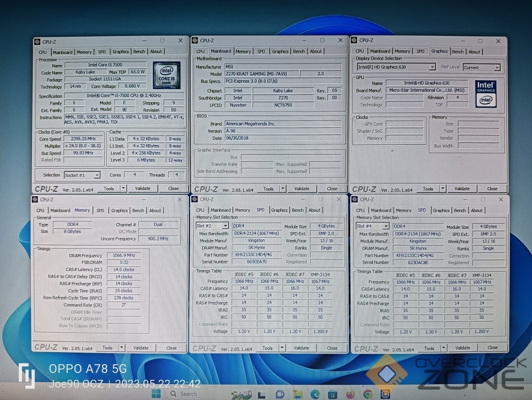Click the 'Z270 KRAIT GAMING (MS-7A59)' model field
Screen dimensions: 532x400
262,73
